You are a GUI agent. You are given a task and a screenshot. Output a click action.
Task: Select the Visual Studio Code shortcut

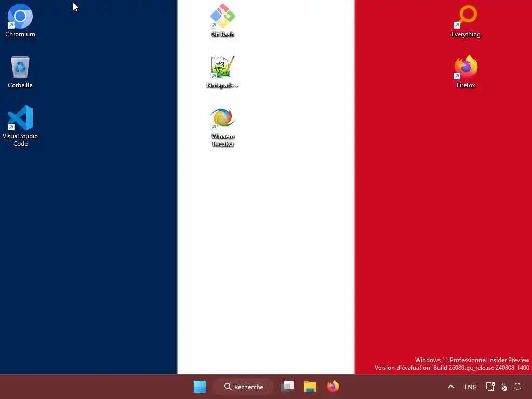(20, 126)
